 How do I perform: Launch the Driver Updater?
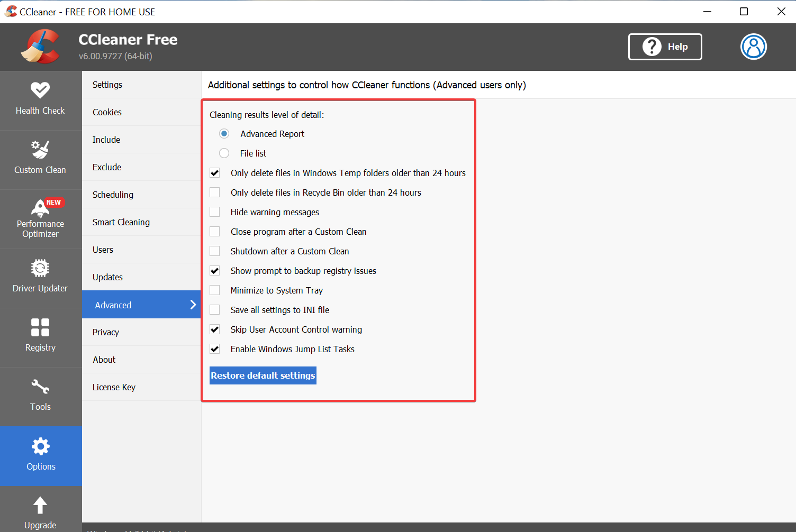click(41, 278)
